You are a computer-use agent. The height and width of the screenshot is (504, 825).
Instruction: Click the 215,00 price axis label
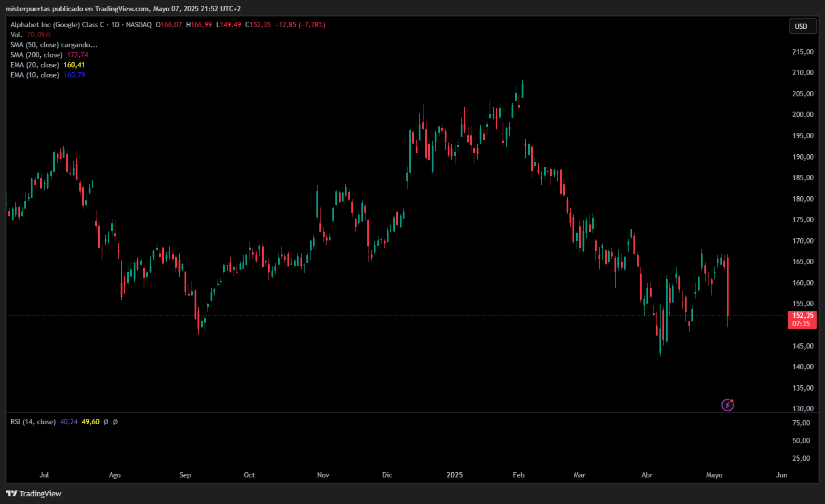(803, 52)
